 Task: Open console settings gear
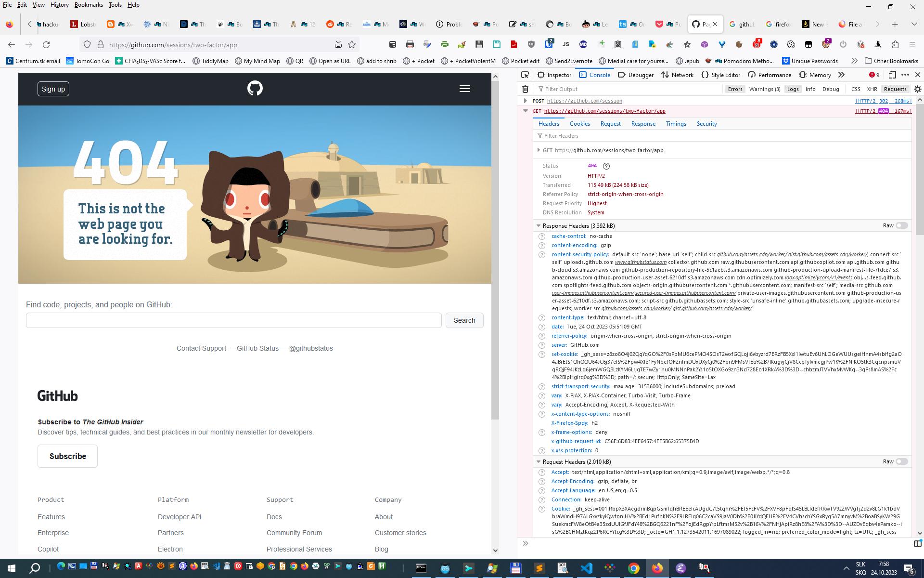917,89
